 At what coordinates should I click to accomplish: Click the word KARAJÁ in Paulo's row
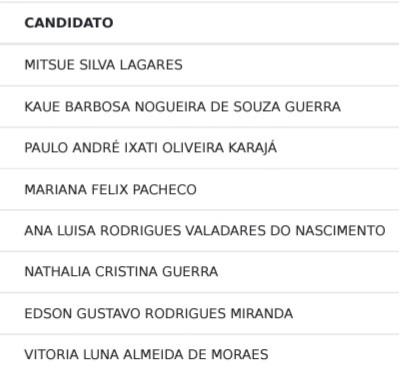(253, 147)
